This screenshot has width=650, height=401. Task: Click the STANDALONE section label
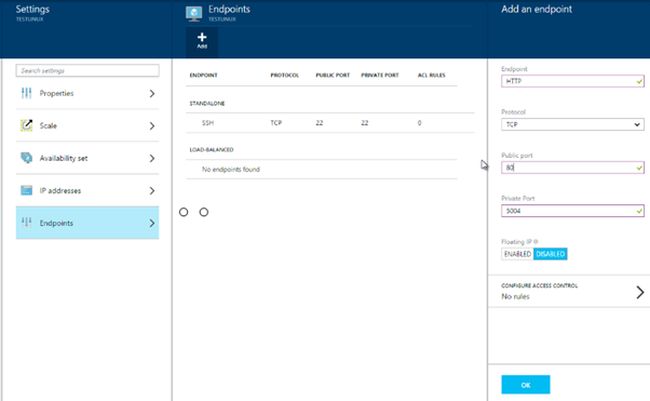click(207, 103)
